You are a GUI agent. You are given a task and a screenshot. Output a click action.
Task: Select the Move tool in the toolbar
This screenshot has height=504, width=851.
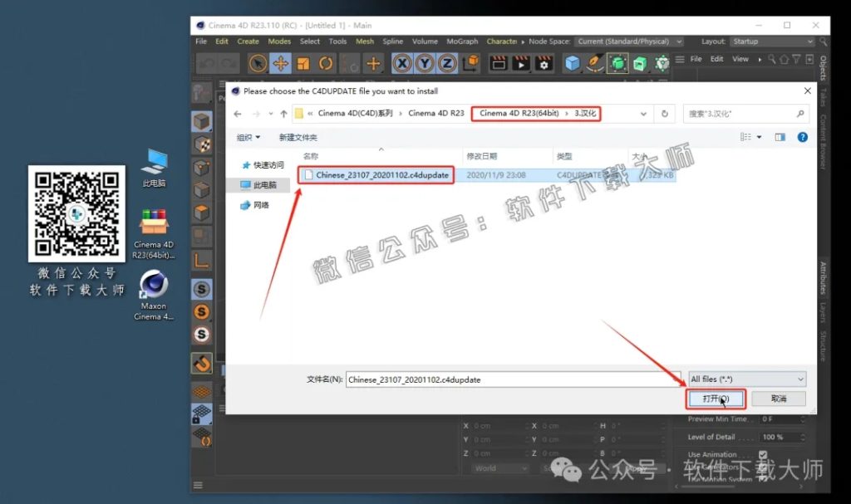(281, 63)
